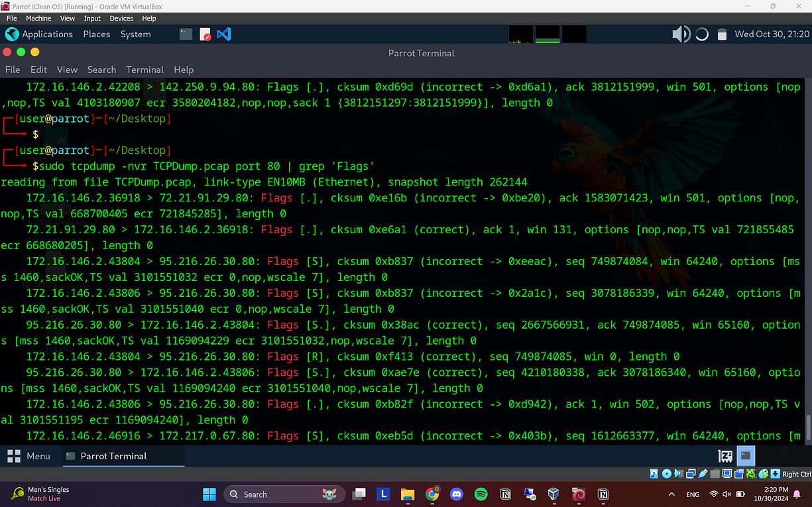This screenshot has width=812, height=507.
Task: Open the clock and date dropdown in Parrot panel
Action: (x=771, y=34)
